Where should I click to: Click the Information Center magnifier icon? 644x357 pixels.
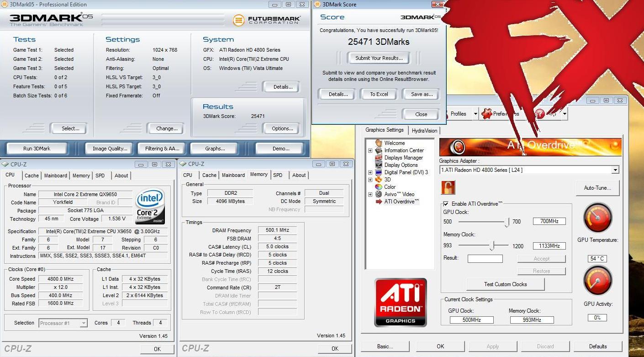[379, 150]
